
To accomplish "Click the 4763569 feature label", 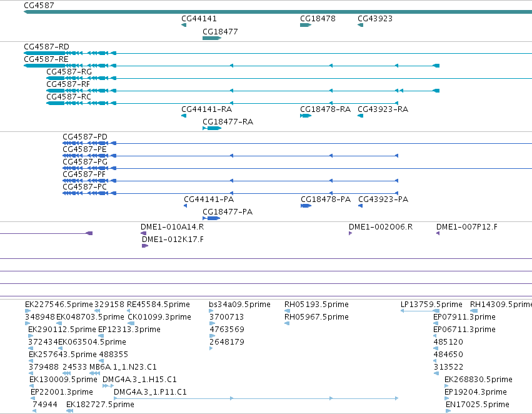I will pos(227,330).
